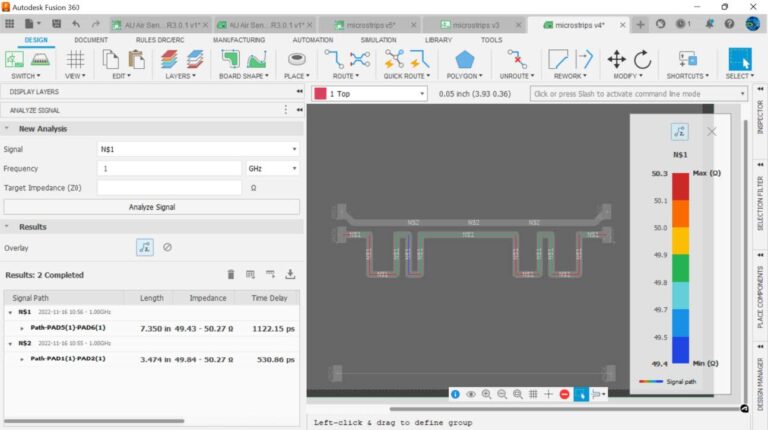Click the Select tool icon
Viewport: 768px width, 430px height.
(740, 59)
